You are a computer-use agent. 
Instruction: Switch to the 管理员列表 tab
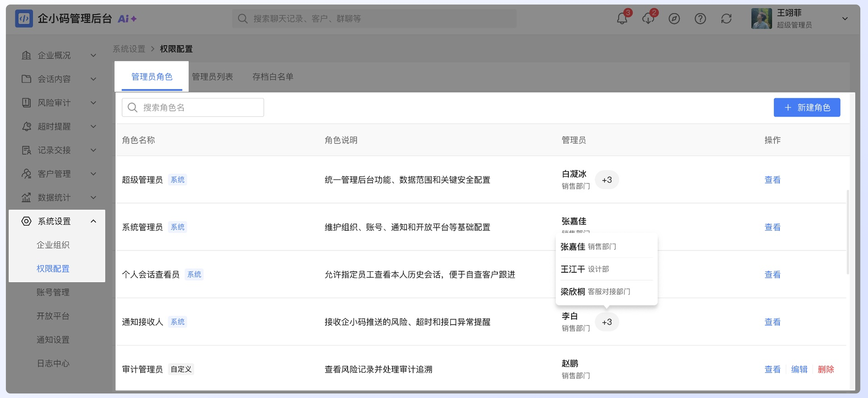(x=212, y=77)
